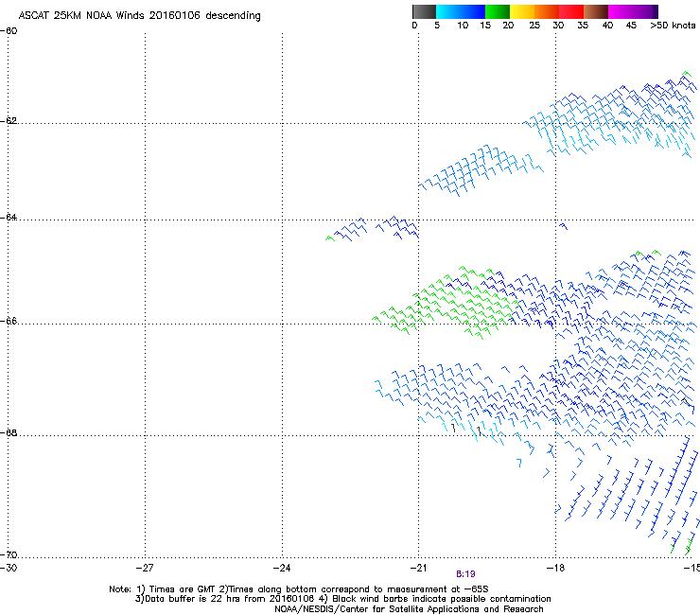Select the red 30-35 knots color bar segment
This screenshot has width=700, height=615.
click(571, 11)
